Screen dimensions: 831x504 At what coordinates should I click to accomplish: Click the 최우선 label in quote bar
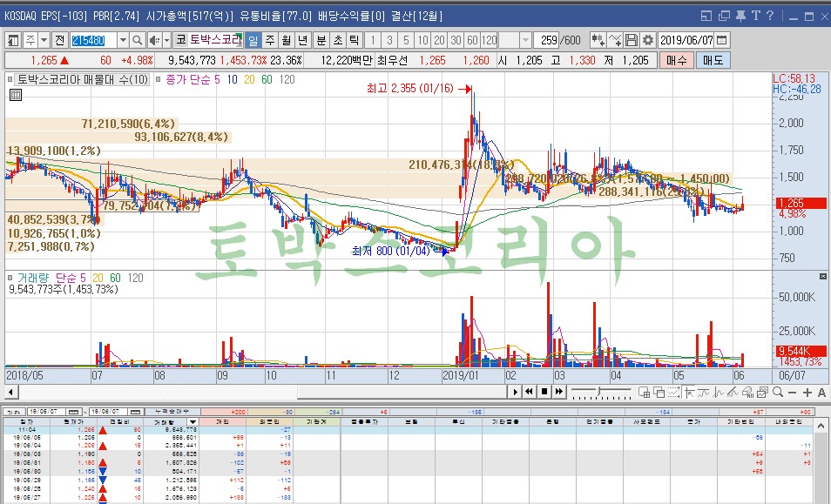[x=392, y=60]
